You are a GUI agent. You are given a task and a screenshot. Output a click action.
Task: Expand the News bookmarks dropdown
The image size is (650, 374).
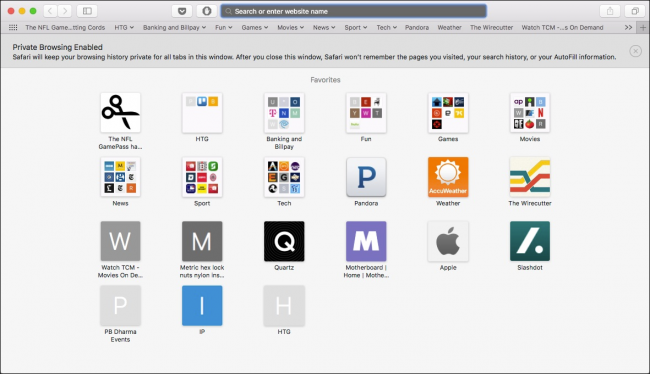324,27
